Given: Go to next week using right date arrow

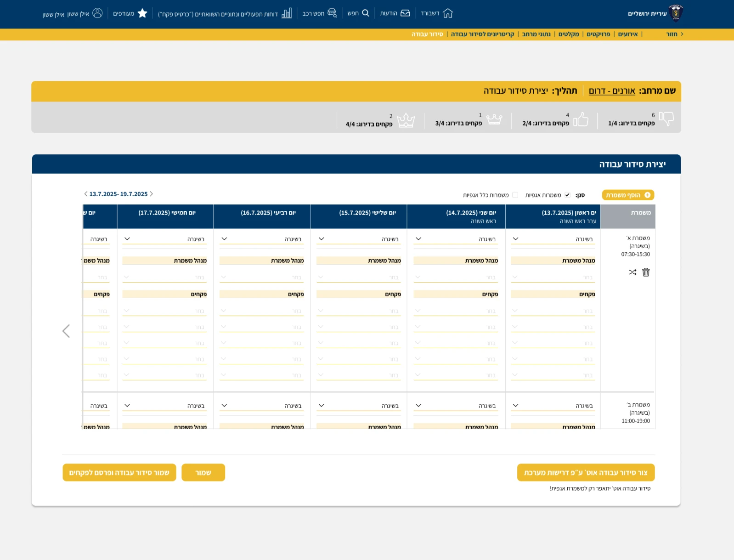Looking at the screenshot, I should point(152,194).
